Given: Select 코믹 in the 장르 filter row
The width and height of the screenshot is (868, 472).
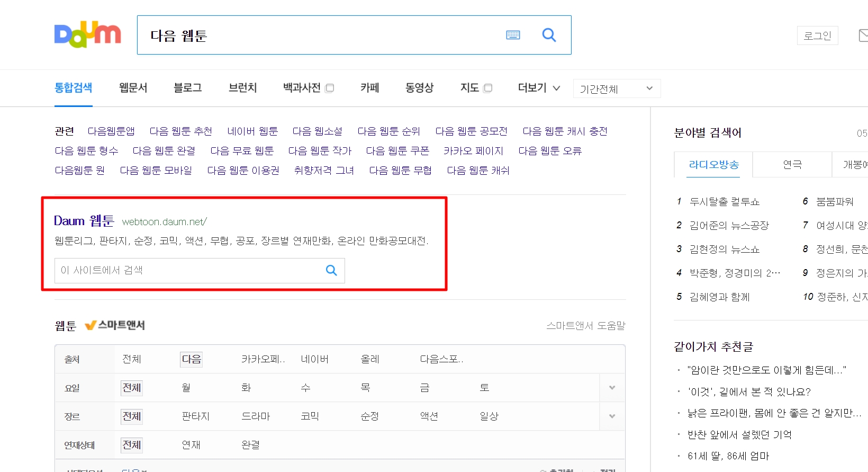Looking at the screenshot, I should click(x=310, y=416).
